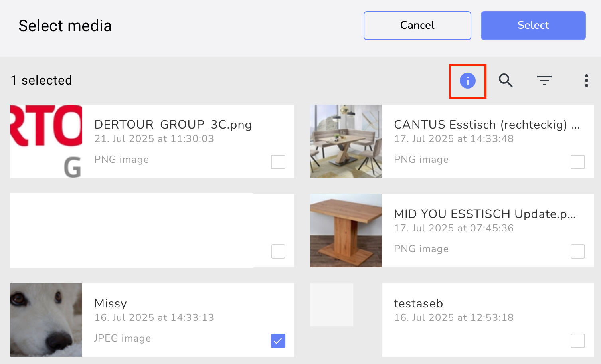Check the testaseb item checkbox
This screenshot has height=364, width=601.
point(577,341)
